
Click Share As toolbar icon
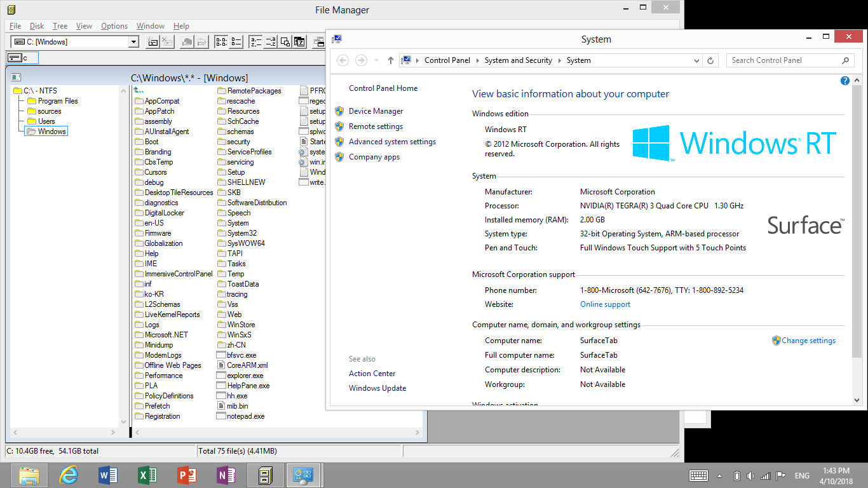[x=187, y=42]
